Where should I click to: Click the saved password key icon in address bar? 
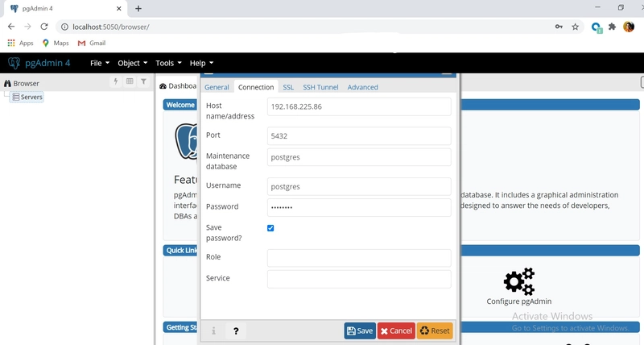[x=559, y=27]
